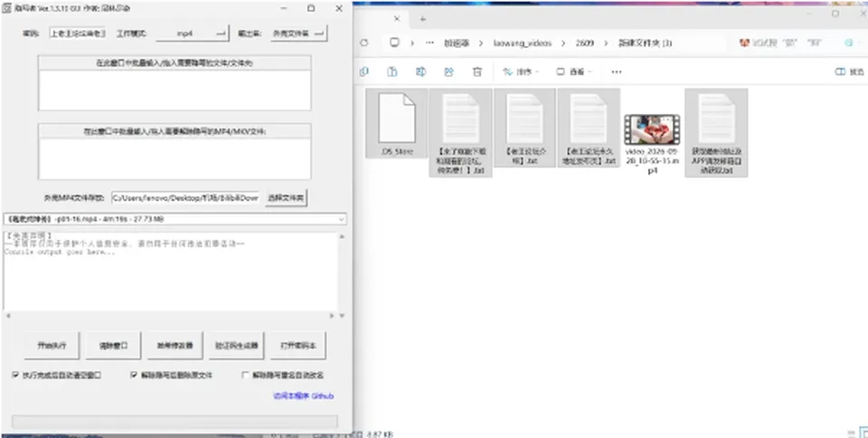Click Copy icon in Explorer toolbar
This screenshot has height=438, width=868.
pyautogui.click(x=364, y=71)
